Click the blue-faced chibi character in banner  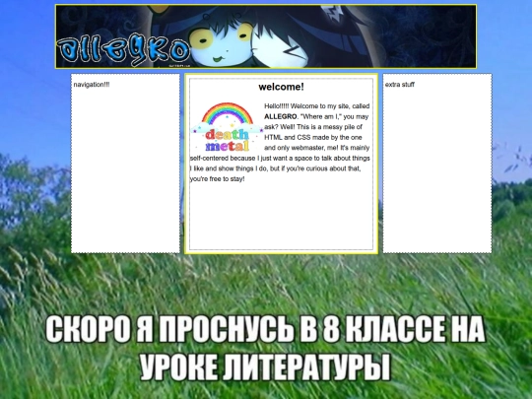pos(222,43)
